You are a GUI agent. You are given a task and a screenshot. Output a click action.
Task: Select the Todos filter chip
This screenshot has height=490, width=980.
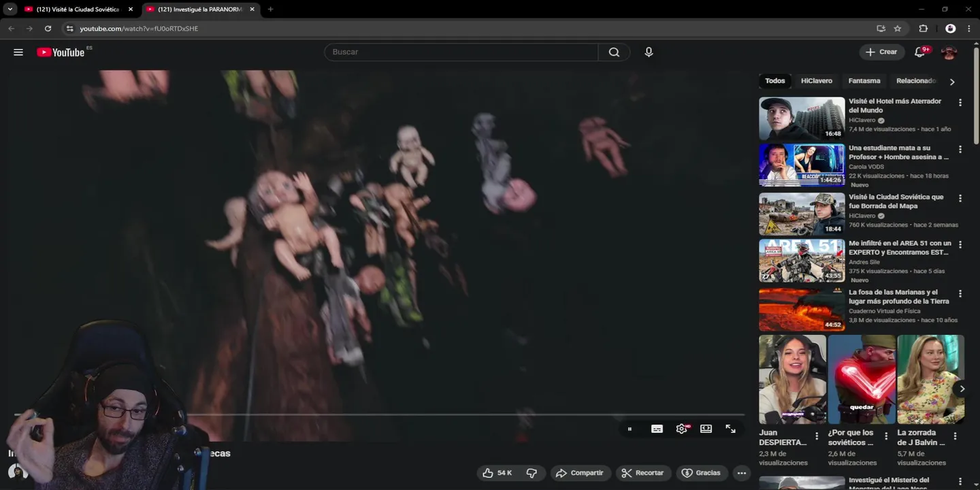[774, 81]
